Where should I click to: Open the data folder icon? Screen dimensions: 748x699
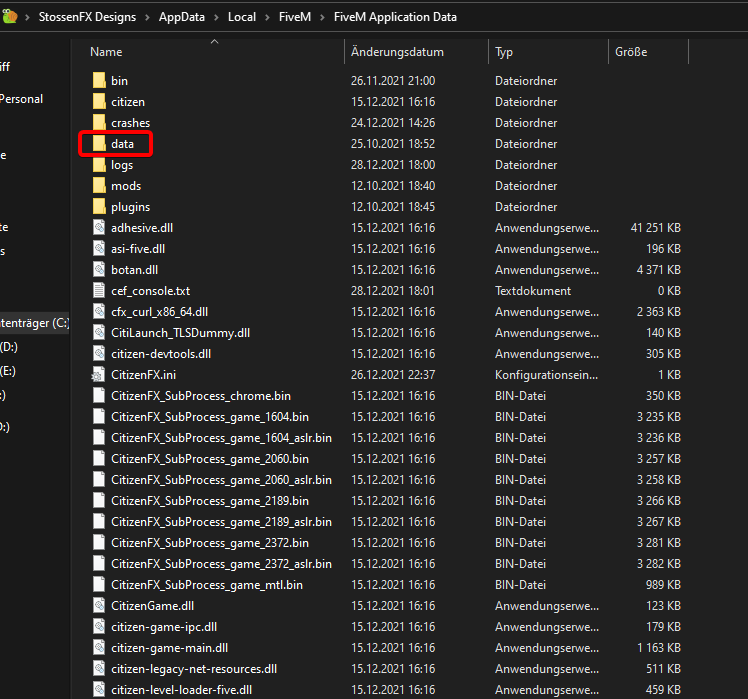coord(98,144)
